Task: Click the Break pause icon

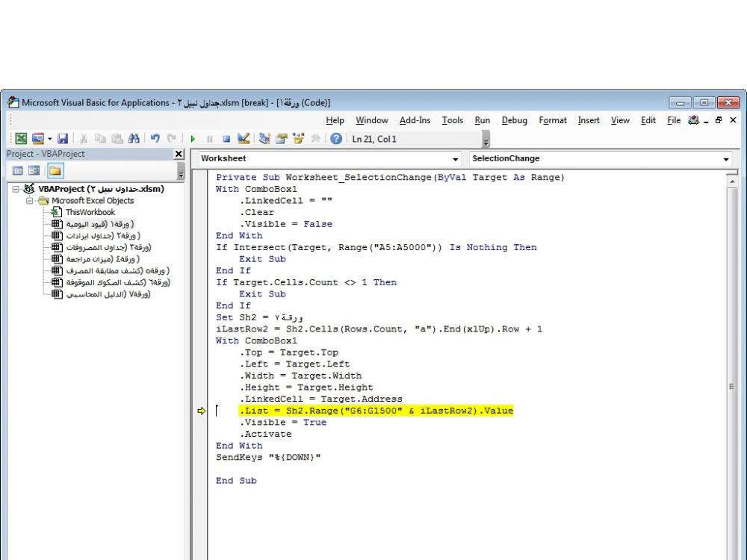Action: pos(210,139)
